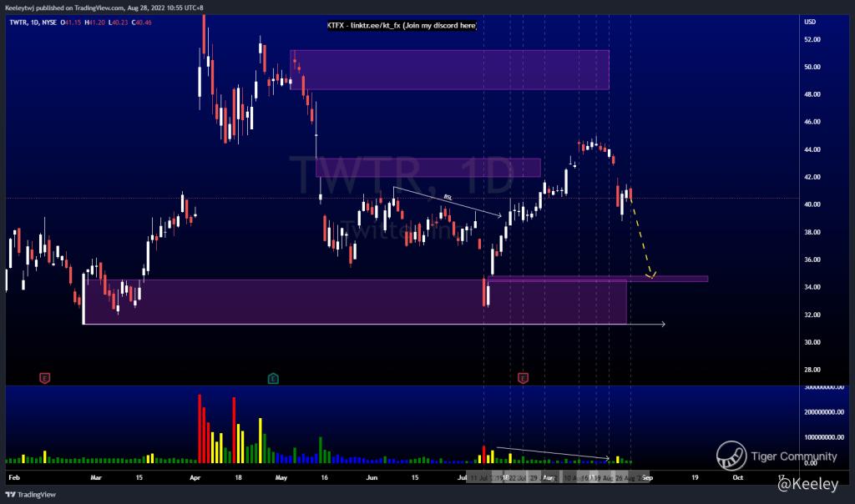The width and height of the screenshot is (855, 504).
Task: Click the Jun label on the time axis
Action: pyautogui.click(x=372, y=478)
